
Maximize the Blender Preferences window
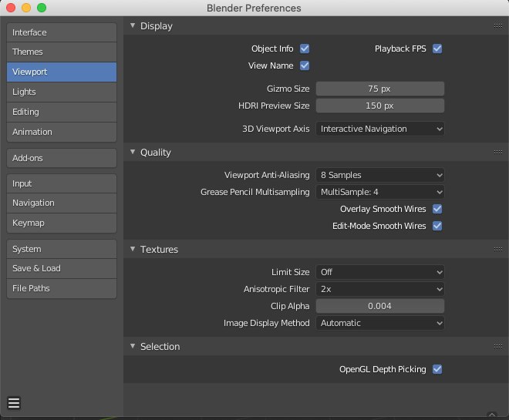pyautogui.click(x=42, y=8)
